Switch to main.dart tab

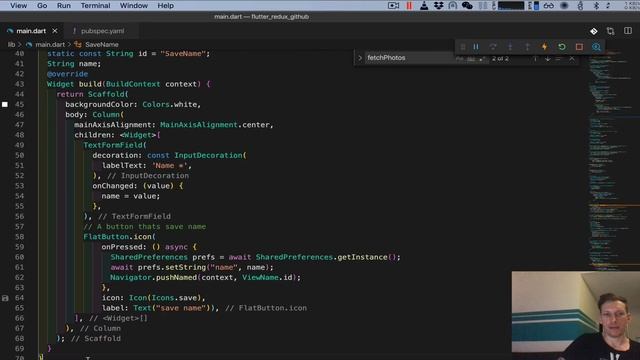31,31
